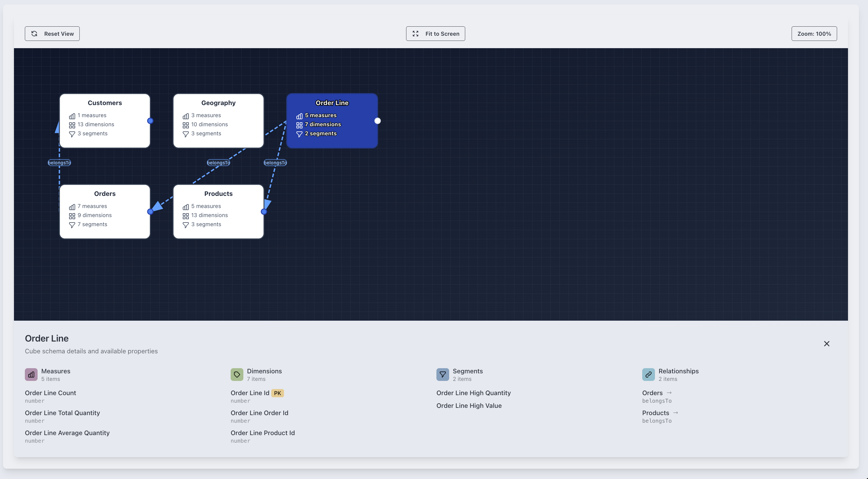This screenshot has height=479, width=868.
Task: Follow the Products relationship link
Action: [656, 413]
